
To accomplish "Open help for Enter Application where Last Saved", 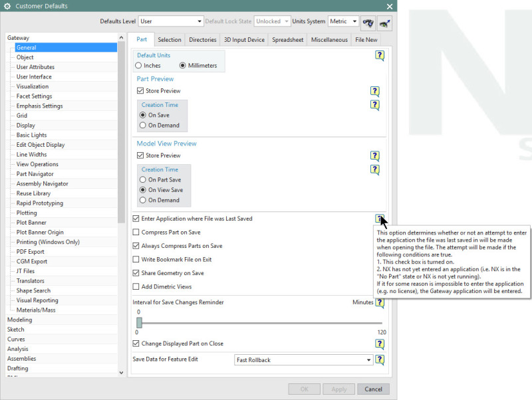I will (x=379, y=219).
